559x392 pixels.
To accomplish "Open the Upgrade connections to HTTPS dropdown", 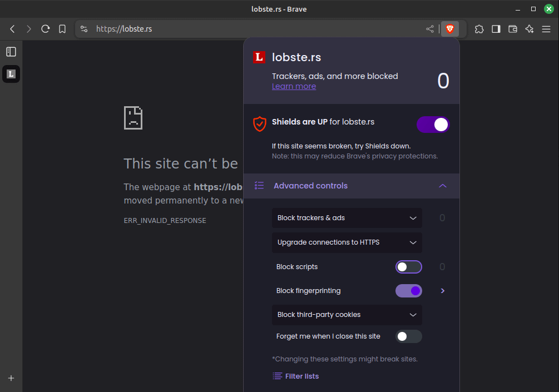I will (347, 243).
